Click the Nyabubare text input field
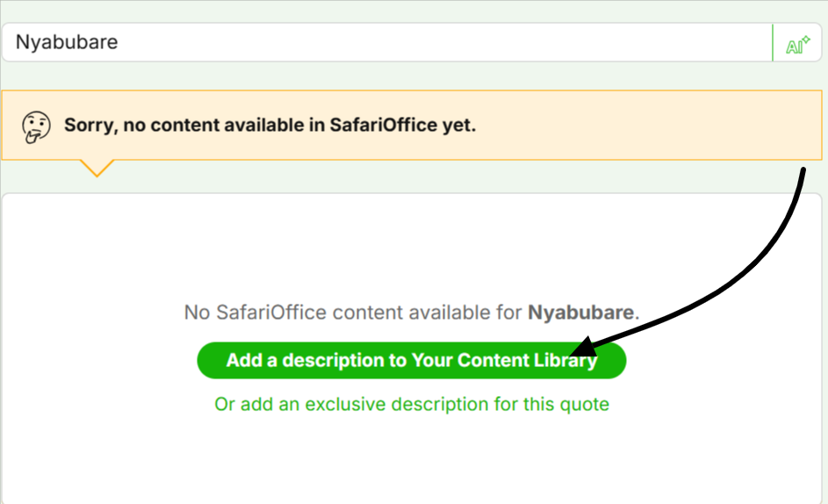Image resolution: width=828 pixels, height=504 pixels. [387, 42]
